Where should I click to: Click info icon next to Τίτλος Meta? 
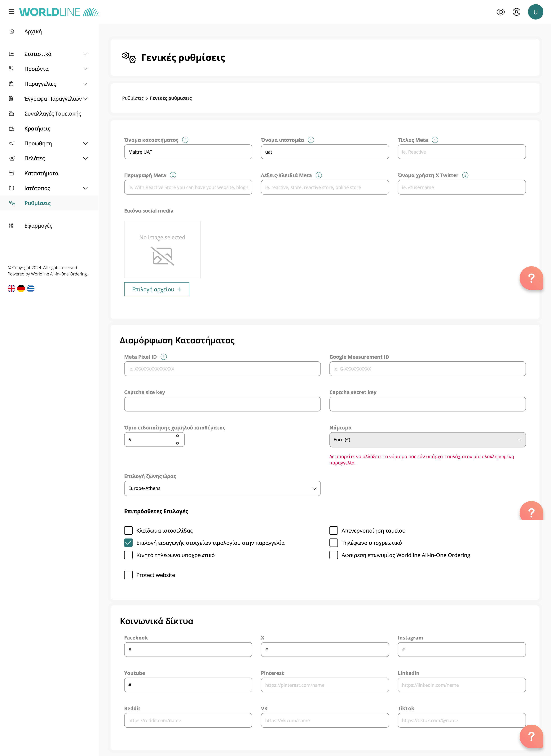coord(435,140)
